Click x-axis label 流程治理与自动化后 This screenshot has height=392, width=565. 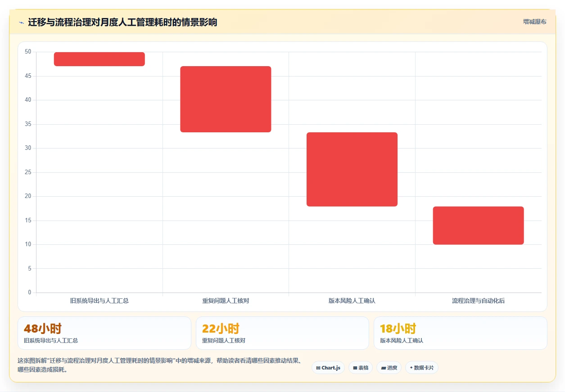click(x=478, y=301)
